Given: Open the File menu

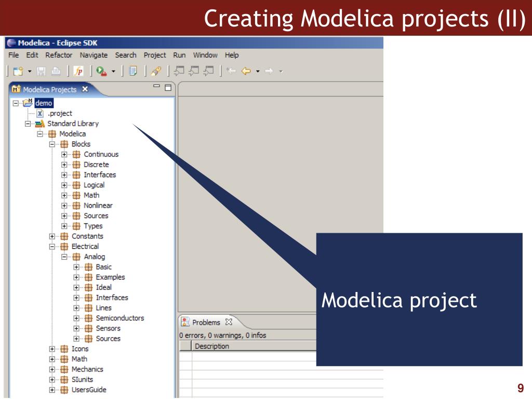Looking at the screenshot, I should [x=14, y=55].
